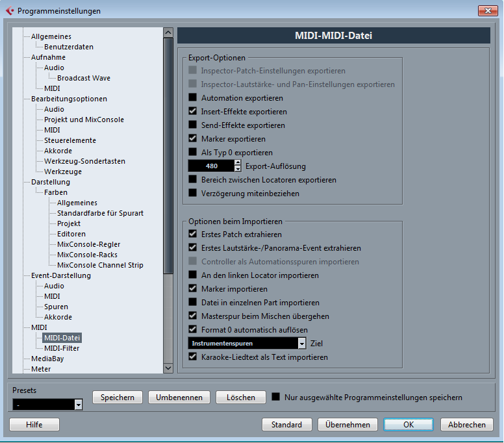Open the Presets dropdown list

coord(79,405)
